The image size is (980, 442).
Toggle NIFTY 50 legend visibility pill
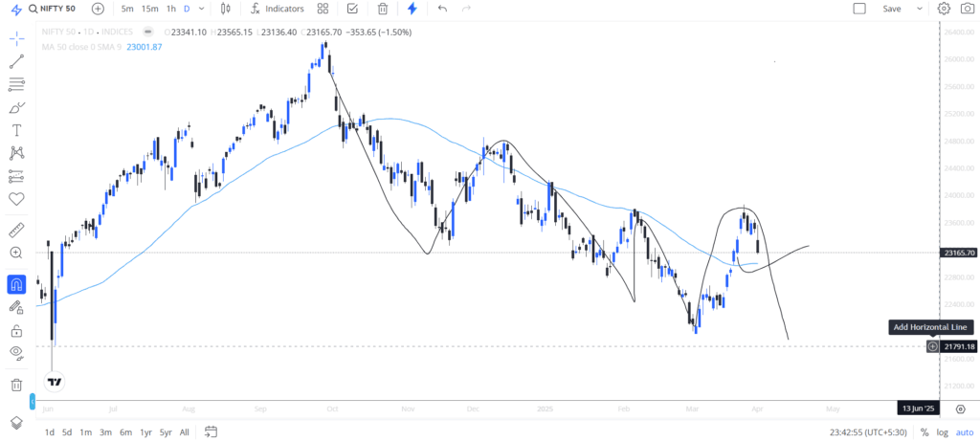point(147,32)
